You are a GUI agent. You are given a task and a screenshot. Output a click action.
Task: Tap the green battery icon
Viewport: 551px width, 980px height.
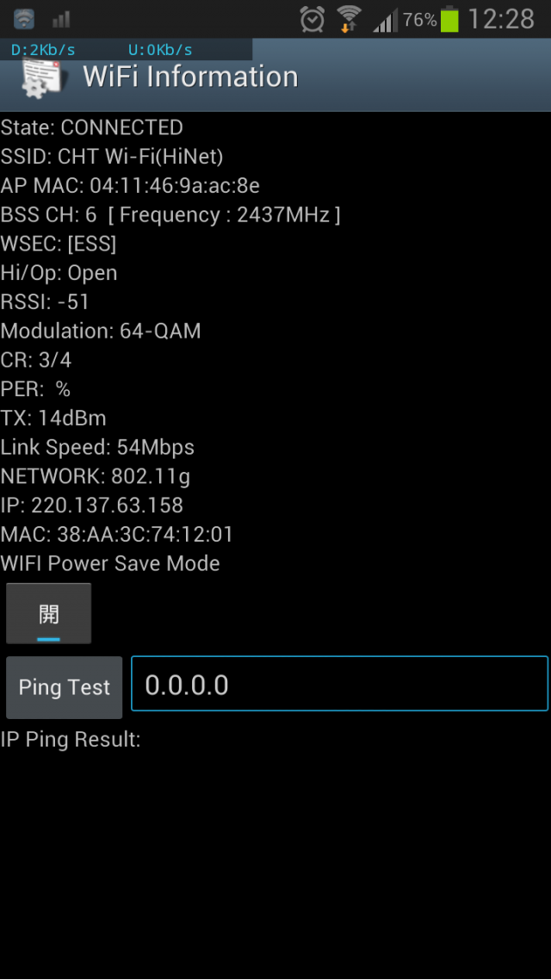tap(449, 19)
